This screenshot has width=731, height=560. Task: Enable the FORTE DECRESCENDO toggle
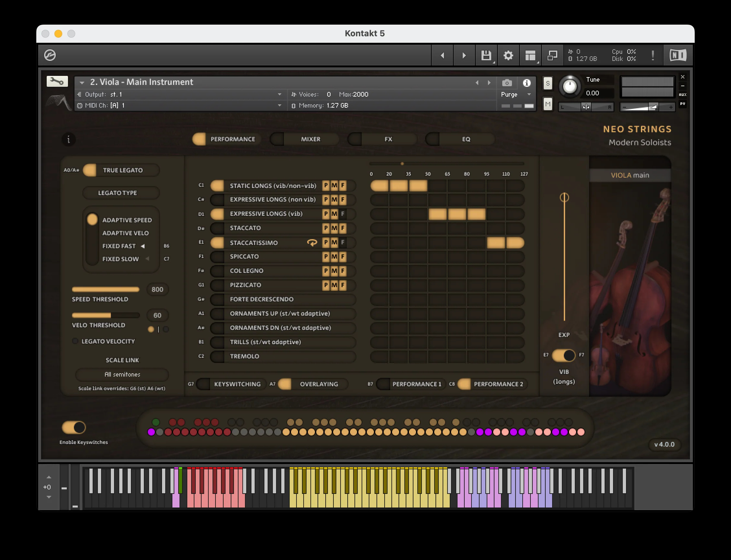pyautogui.click(x=217, y=299)
